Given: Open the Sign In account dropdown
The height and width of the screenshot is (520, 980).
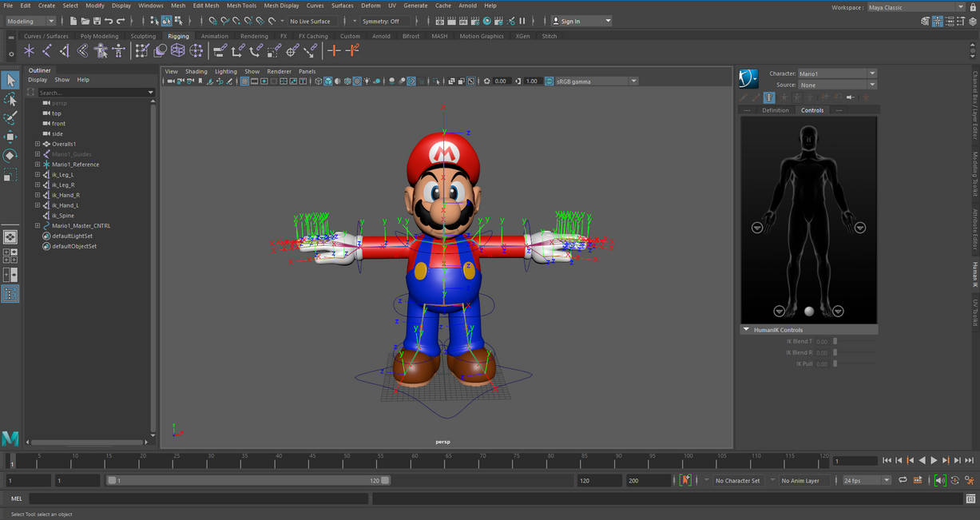Looking at the screenshot, I should (581, 21).
